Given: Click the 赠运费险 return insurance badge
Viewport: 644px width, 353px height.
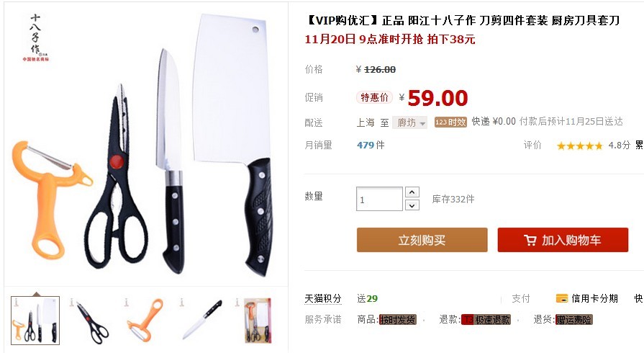Looking at the screenshot, I should (573, 320).
